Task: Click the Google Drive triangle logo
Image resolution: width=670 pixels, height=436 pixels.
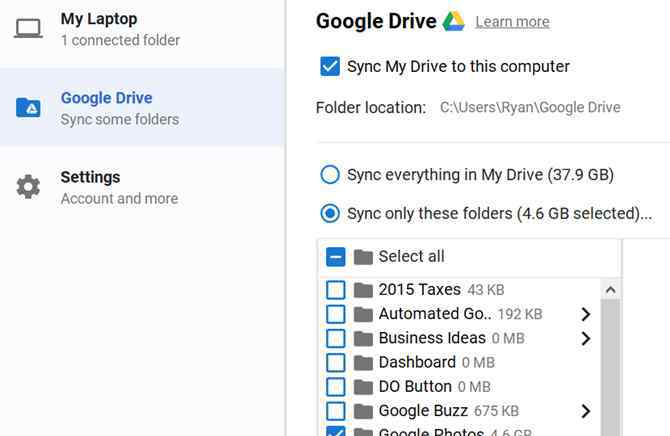Action: coord(454,21)
